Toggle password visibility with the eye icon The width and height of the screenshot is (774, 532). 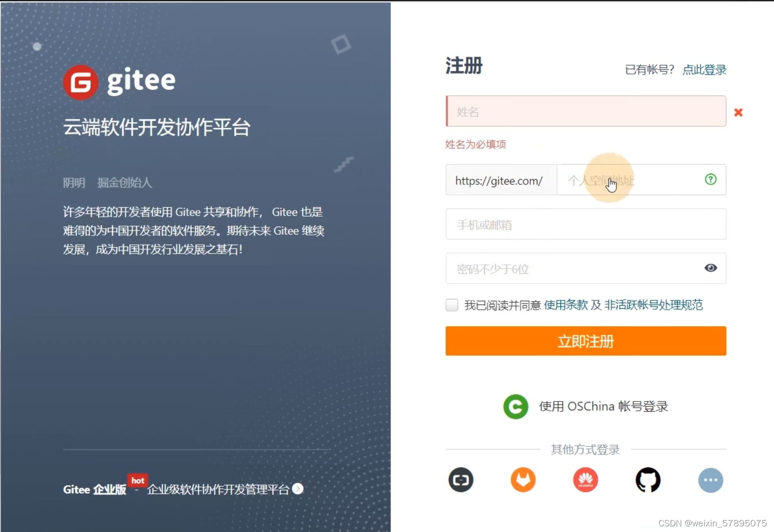pos(711,268)
